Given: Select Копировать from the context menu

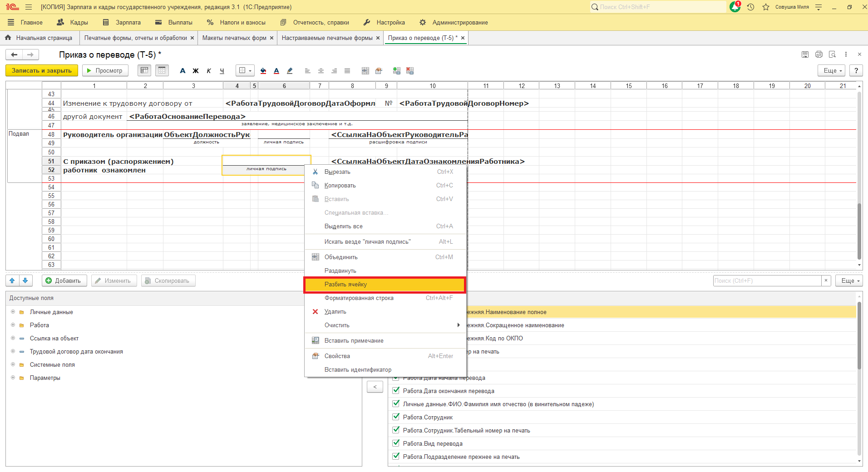Looking at the screenshot, I should click(x=385, y=186).
